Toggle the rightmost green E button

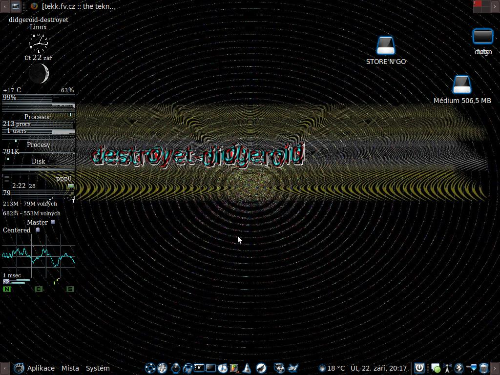tap(70, 289)
